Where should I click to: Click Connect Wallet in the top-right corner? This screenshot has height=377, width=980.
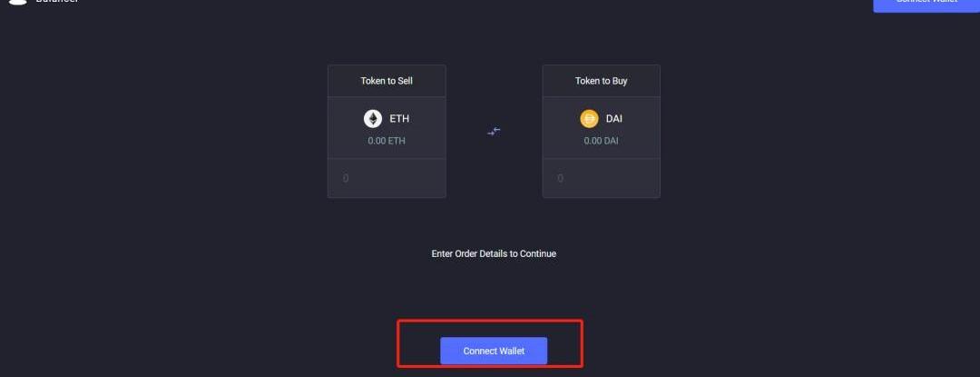[926, 5]
